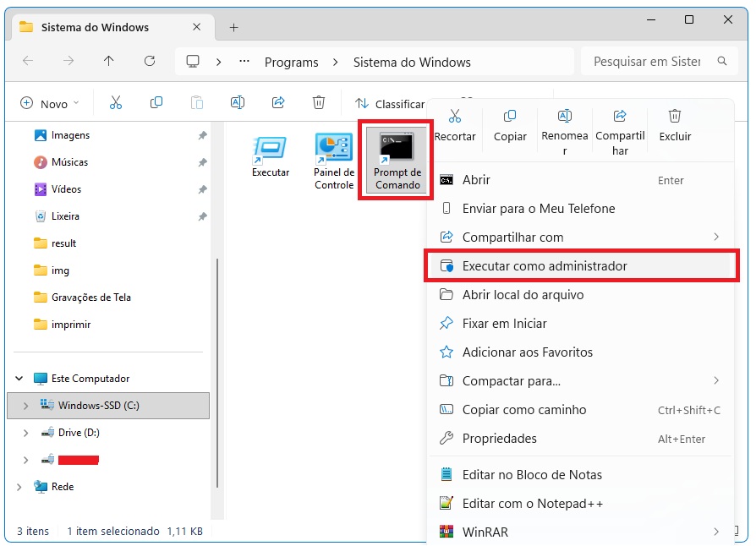Expand Compartilhar com submenu arrow

point(716,237)
